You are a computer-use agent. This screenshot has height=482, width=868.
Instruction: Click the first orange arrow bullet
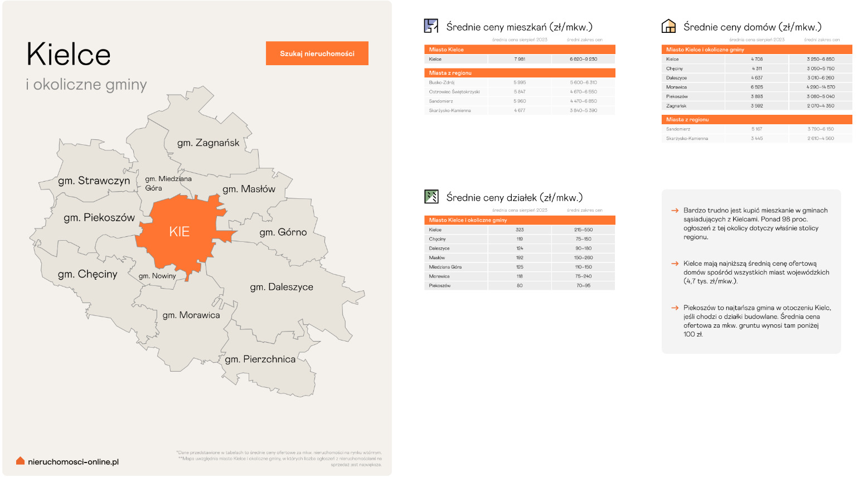click(x=675, y=211)
